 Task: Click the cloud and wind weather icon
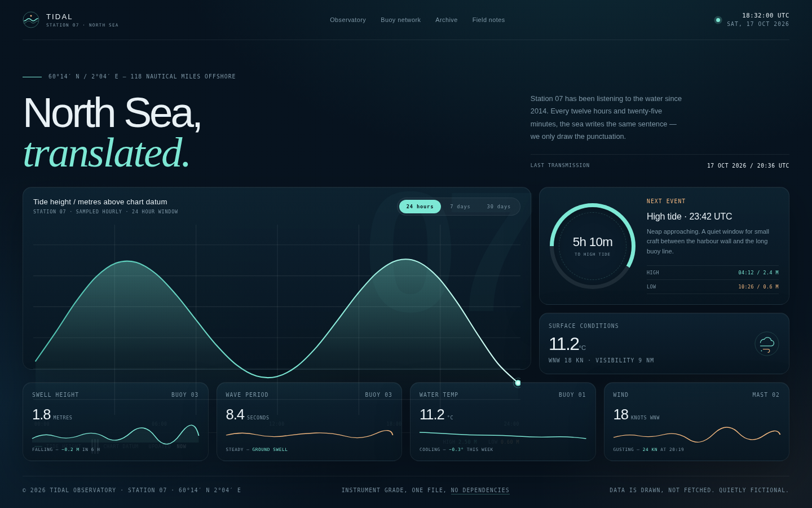pyautogui.click(x=767, y=344)
